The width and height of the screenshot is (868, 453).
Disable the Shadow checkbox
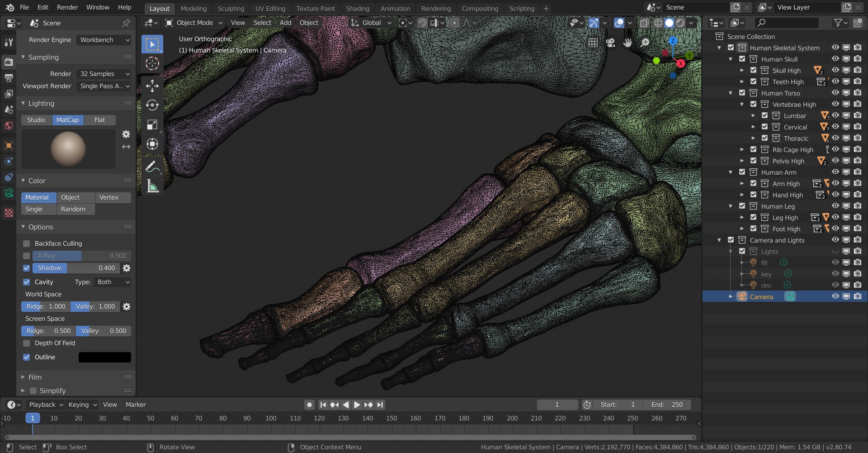point(26,268)
